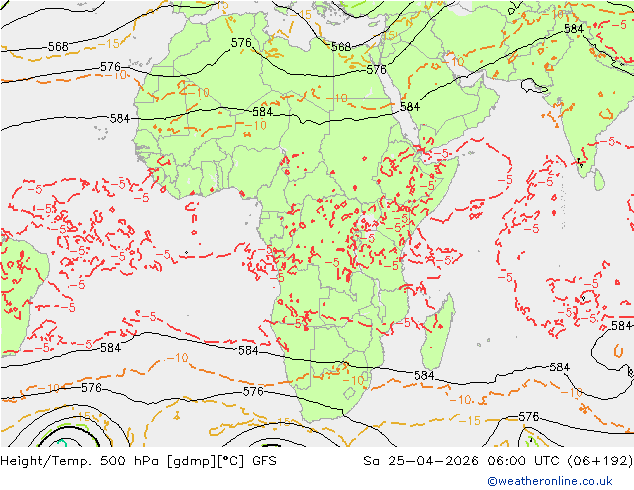Click the 576 contour label over northwest Algeria
634x490 pixels.
pyautogui.click(x=241, y=43)
